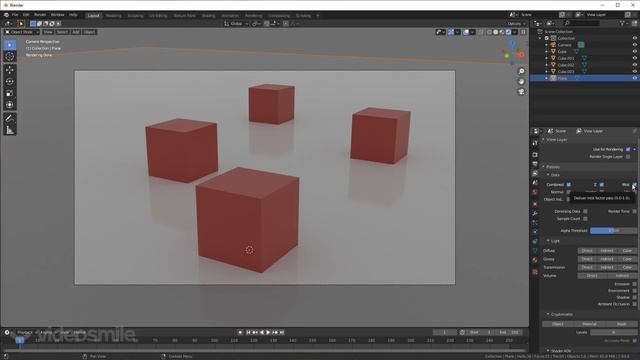The width and height of the screenshot is (640, 360).
Task: Click the Alpha Threshold slider
Action: pos(613,231)
